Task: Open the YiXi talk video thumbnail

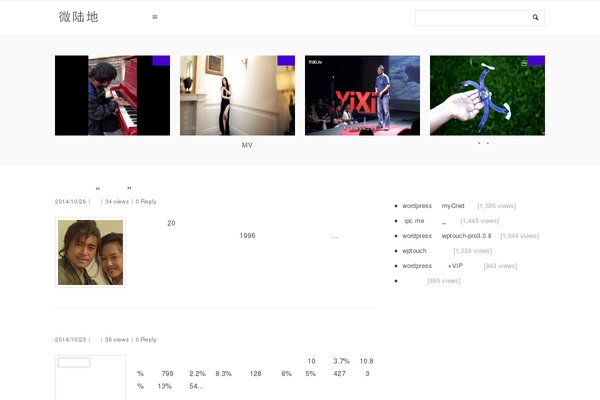Action: coord(362,95)
